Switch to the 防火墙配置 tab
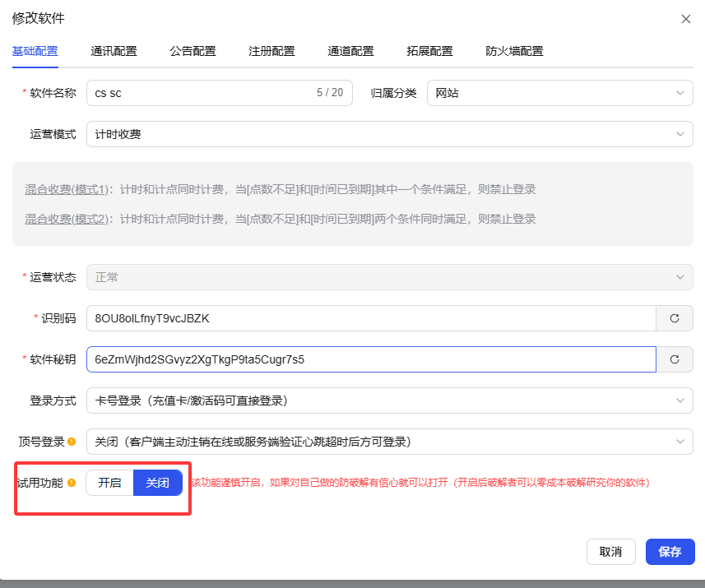The width and height of the screenshot is (705, 588). click(x=514, y=51)
